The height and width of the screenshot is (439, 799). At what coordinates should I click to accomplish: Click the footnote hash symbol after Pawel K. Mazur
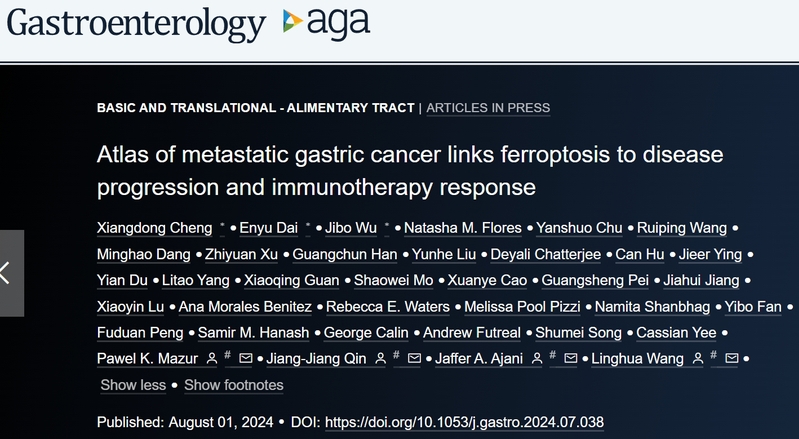coord(228,357)
